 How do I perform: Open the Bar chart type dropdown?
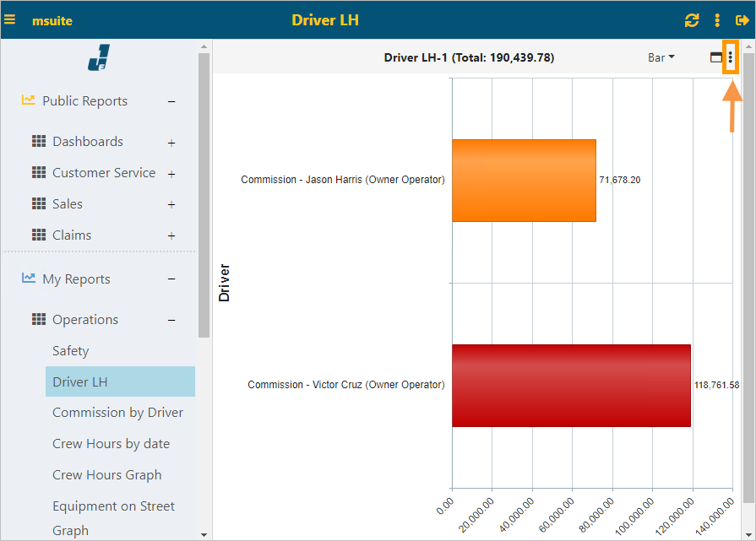(x=660, y=57)
